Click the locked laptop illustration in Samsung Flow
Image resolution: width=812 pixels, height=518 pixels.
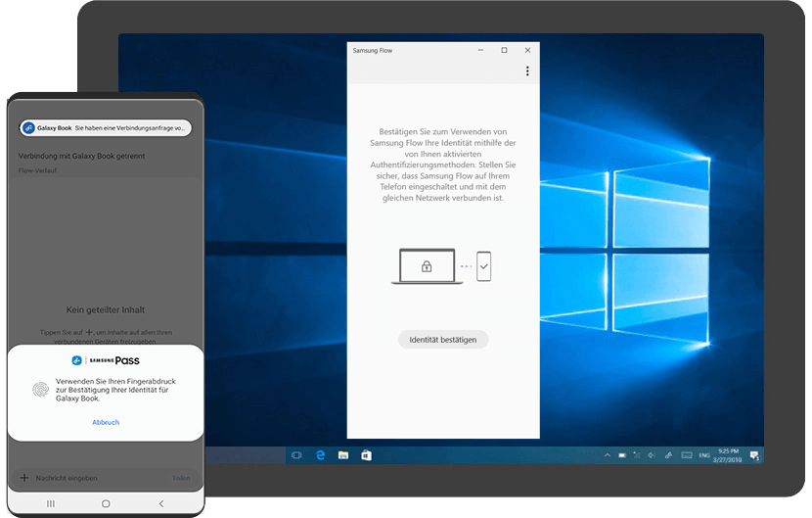(427, 266)
